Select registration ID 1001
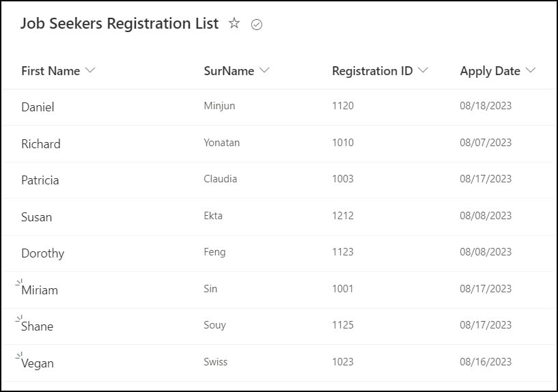This screenshot has height=392, width=558. click(343, 288)
